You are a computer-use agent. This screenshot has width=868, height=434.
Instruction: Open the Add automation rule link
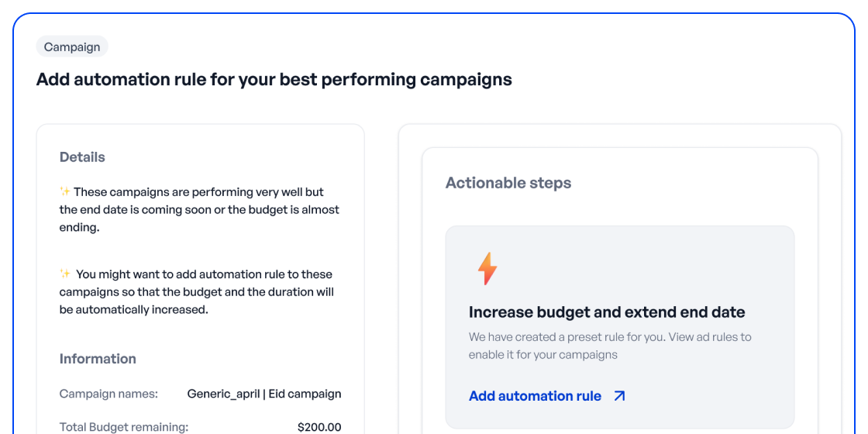click(535, 396)
